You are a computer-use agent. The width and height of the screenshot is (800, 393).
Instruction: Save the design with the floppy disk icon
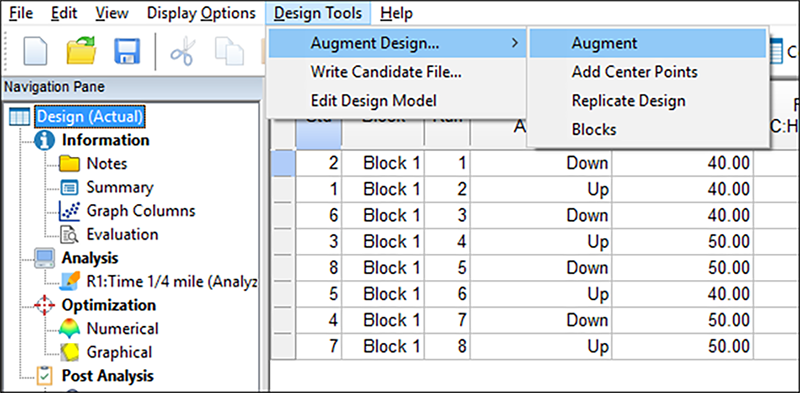tap(127, 51)
